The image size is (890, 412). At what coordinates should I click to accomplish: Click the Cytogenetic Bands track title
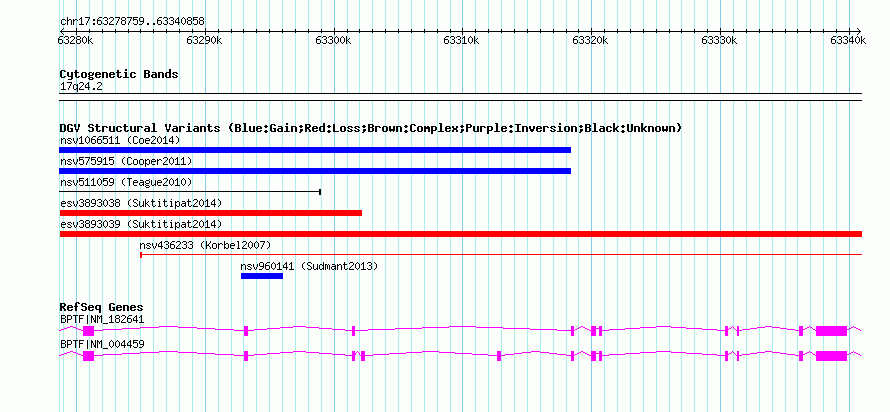click(119, 74)
